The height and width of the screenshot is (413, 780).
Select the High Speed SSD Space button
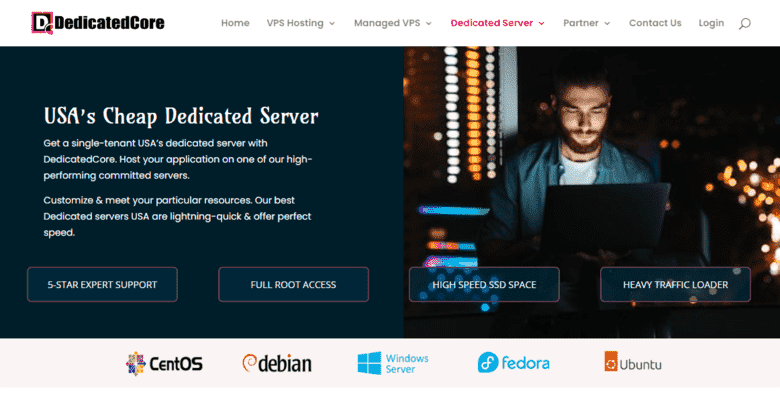(x=484, y=285)
